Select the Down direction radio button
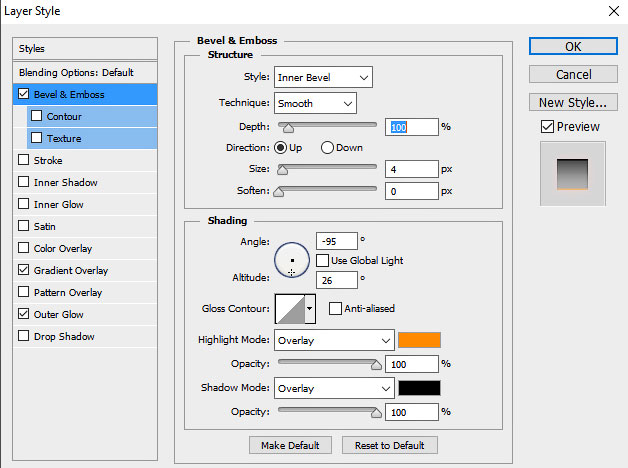Screen dimensions: 628x468 (x=327, y=148)
